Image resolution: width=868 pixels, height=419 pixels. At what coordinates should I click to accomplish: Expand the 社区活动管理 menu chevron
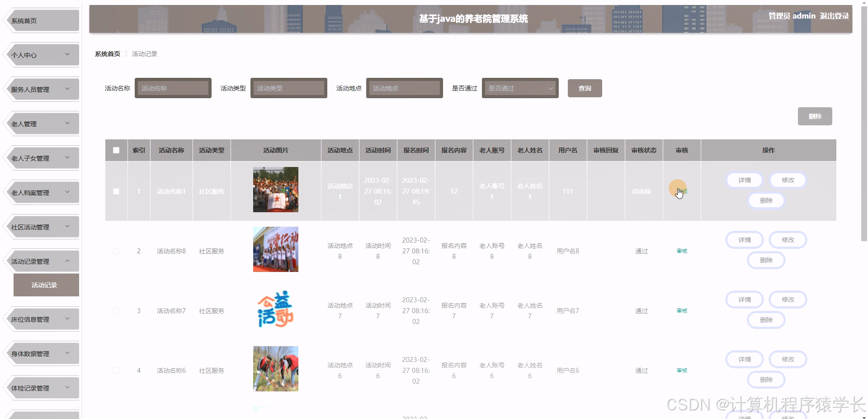click(67, 226)
